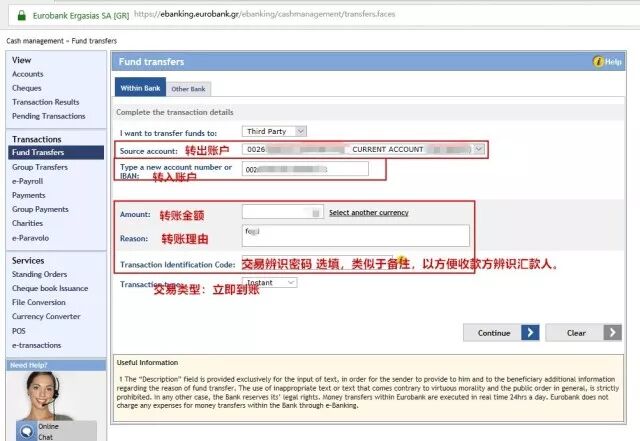Click the Need Help? panel header

click(56, 365)
